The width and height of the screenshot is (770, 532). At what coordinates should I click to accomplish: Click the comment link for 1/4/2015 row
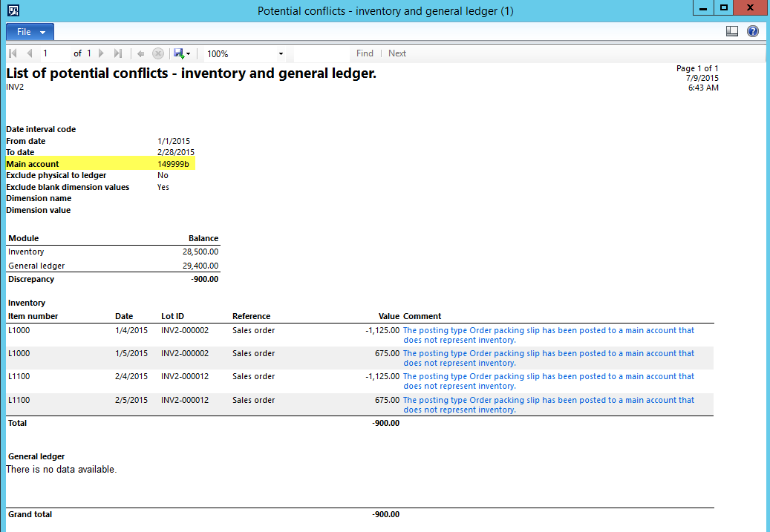pos(548,335)
